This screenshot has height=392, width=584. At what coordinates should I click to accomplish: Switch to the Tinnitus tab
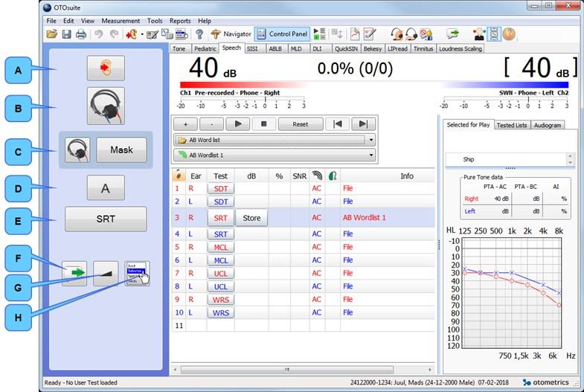[x=423, y=49]
